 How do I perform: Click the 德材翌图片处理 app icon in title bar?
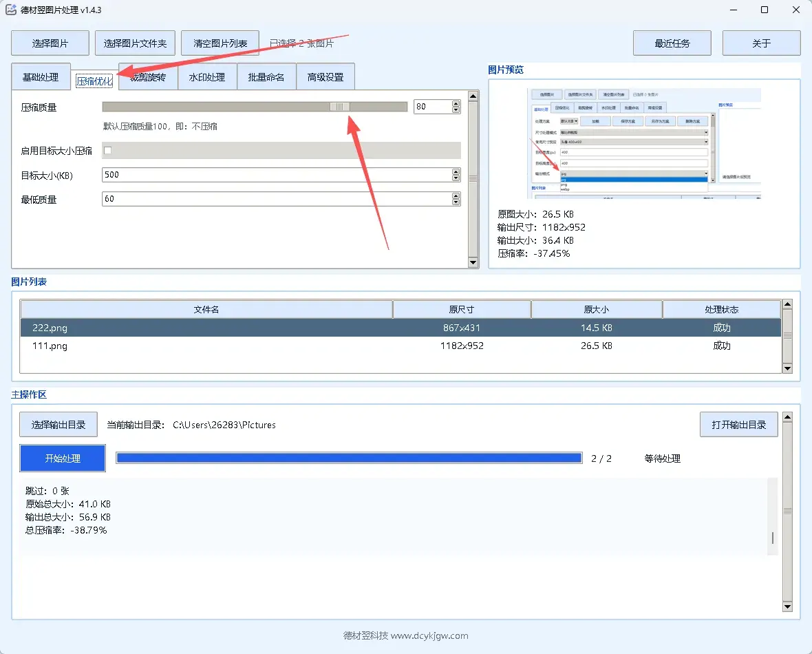11,10
